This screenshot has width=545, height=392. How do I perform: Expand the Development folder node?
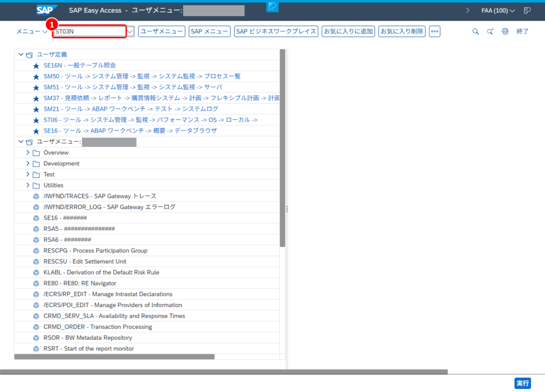tap(28, 163)
